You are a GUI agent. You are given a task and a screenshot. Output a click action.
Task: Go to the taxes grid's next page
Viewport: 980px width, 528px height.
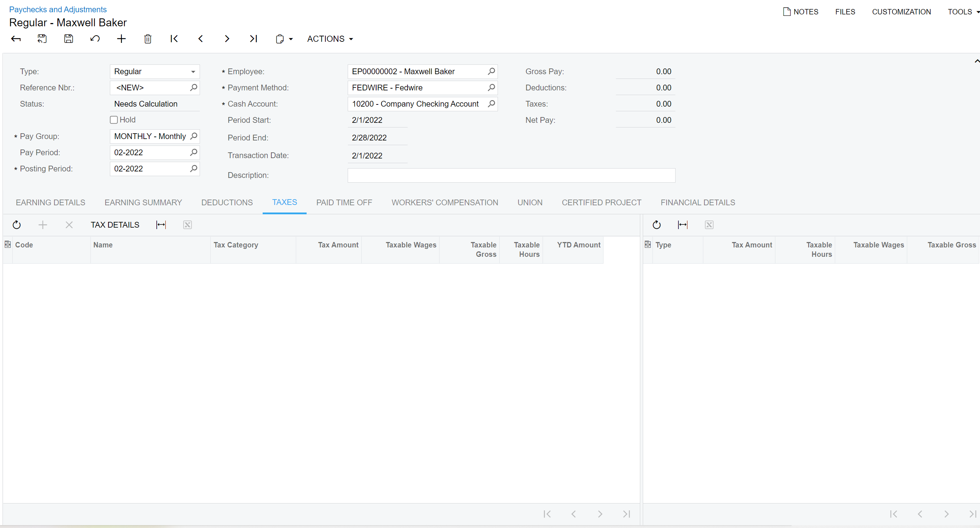point(600,514)
